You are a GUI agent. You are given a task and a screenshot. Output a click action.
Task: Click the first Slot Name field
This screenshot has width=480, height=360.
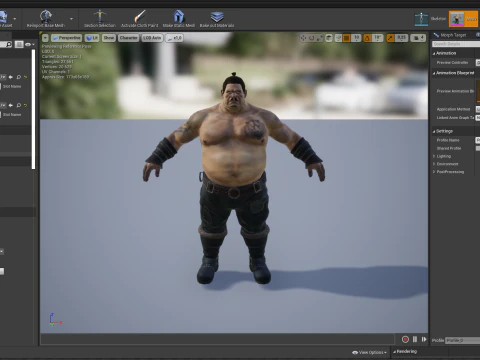(x=13, y=86)
